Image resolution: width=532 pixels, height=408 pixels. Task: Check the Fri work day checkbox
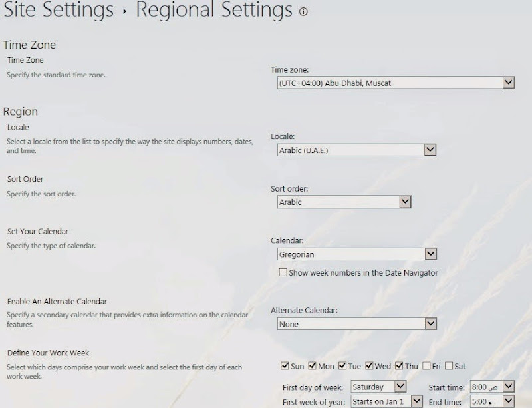[x=426, y=366]
